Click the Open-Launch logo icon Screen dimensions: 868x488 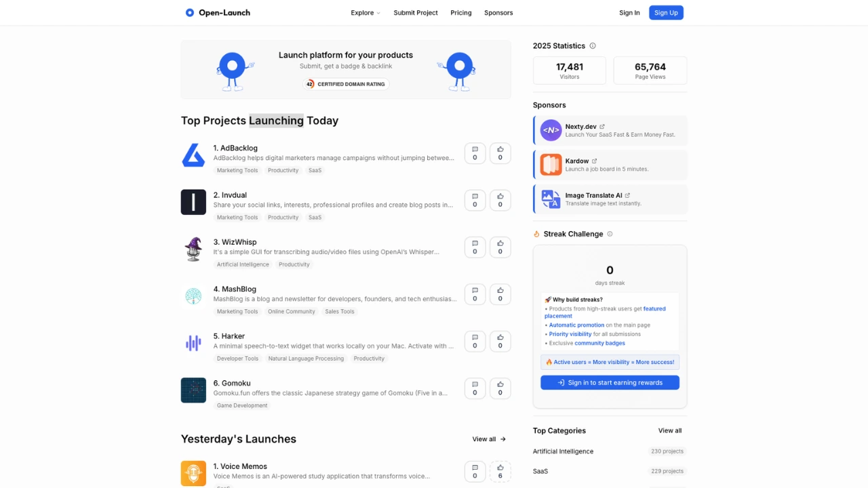coord(190,12)
